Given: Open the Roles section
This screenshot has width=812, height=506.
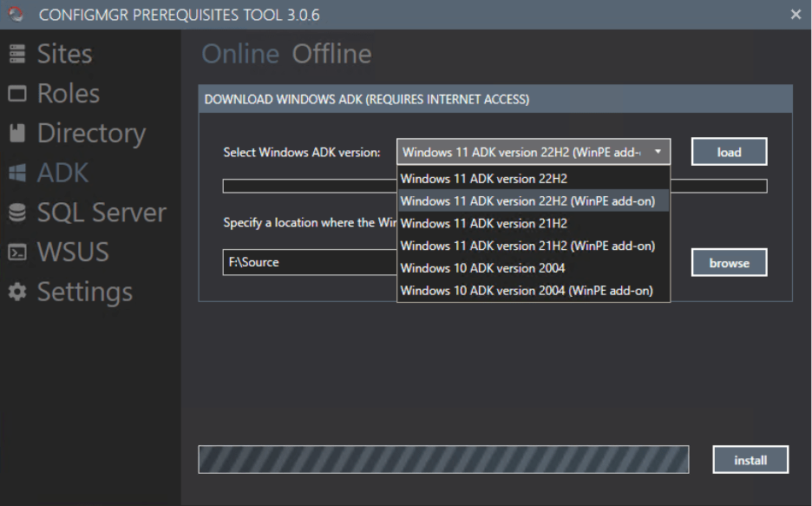Looking at the screenshot, I should [16, 93].
